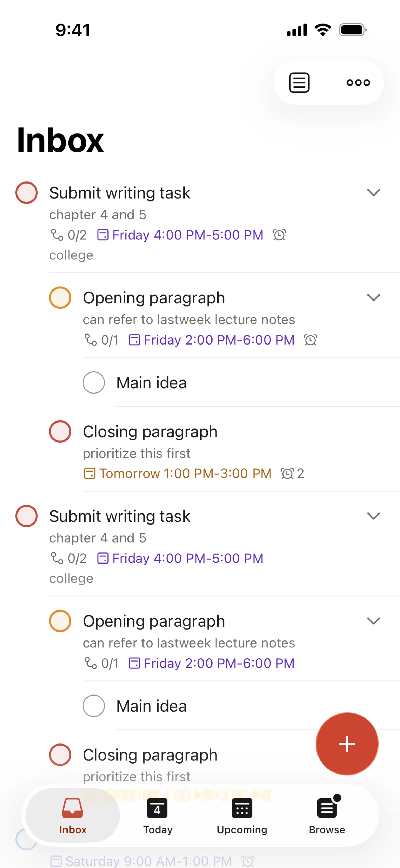Complete the first Submit writing task checkbox

click(27, 193)
